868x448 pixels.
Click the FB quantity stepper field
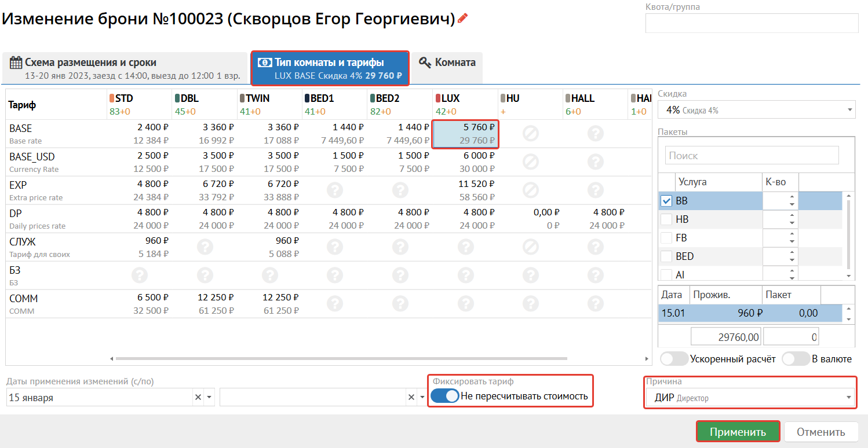[780, 238]
